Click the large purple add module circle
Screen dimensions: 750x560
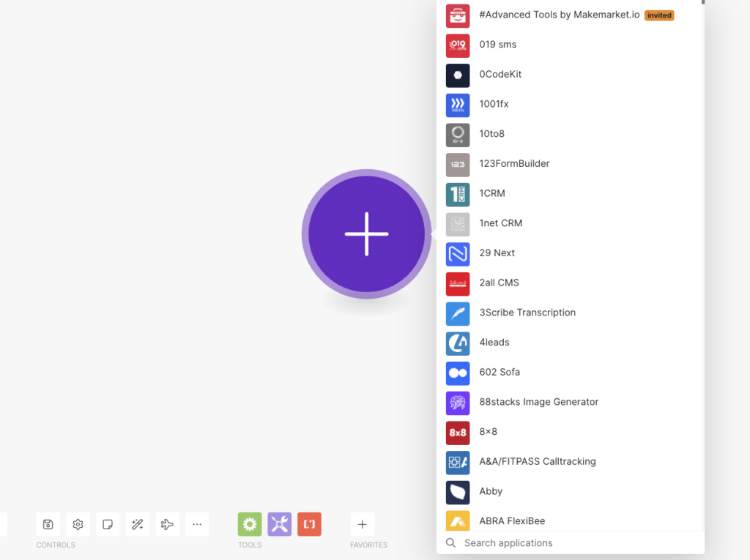click(366, 234)
